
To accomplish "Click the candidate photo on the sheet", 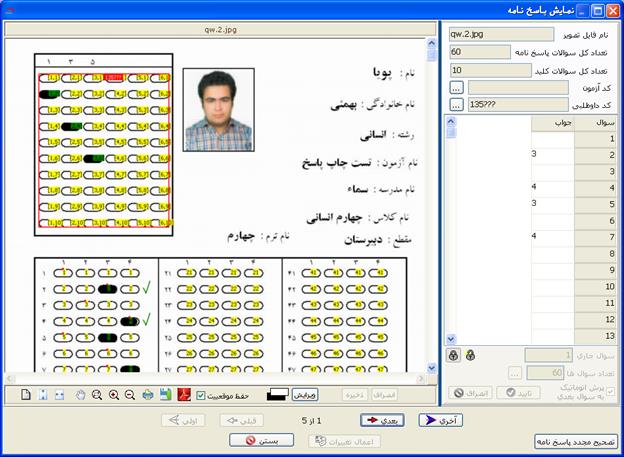I will [218, 110].
